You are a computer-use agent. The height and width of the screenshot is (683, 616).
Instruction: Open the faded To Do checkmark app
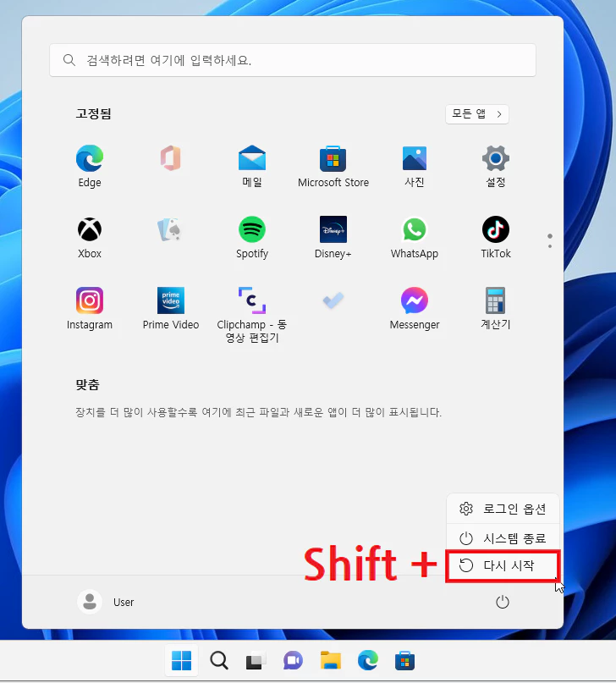click(x=333, y=300)
